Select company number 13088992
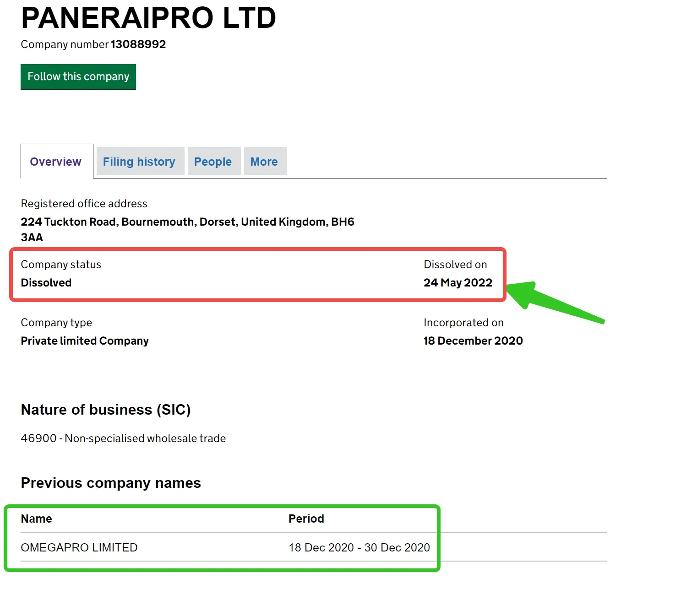697x616 pixels. pos(138,44)
